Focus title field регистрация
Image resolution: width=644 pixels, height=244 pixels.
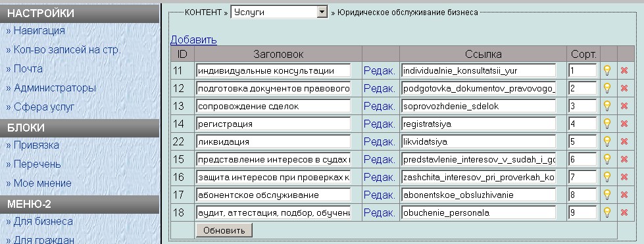(274, 124)
